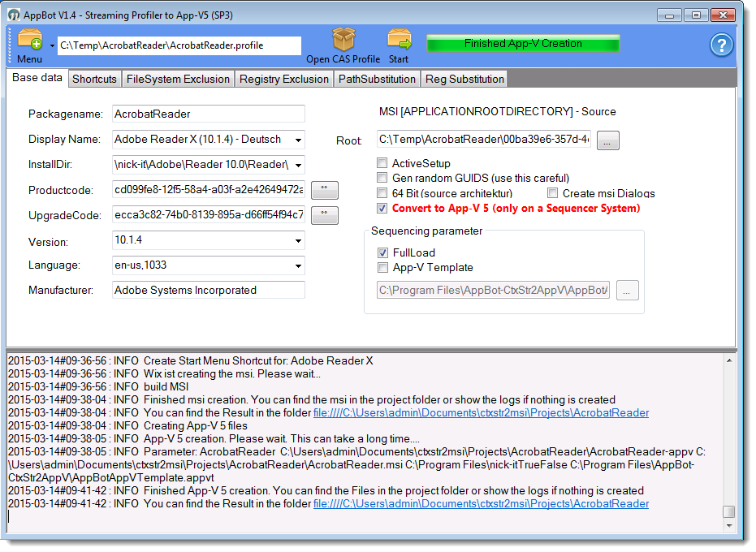Screen dimensions: 756x552
Task: Click log line 'Finished App-V 5 creation'
Action: (x=326, y=491)
